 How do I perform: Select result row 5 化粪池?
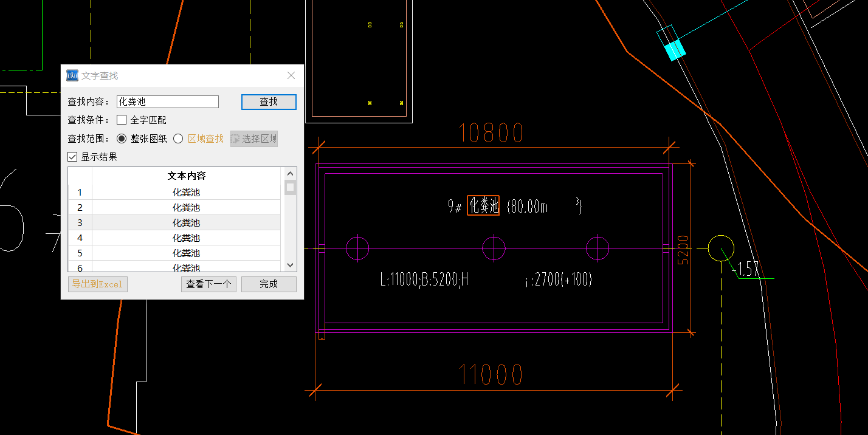(x=174, y=253)
